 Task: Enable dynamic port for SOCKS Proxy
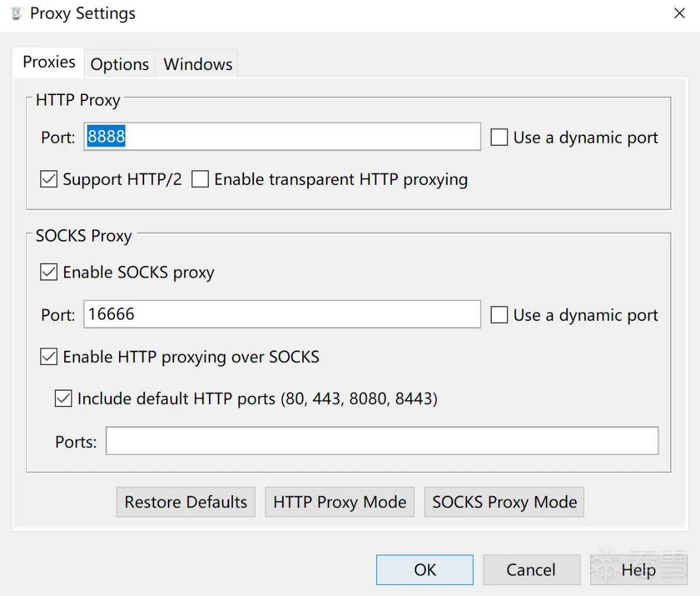click(x=499, y=315)
